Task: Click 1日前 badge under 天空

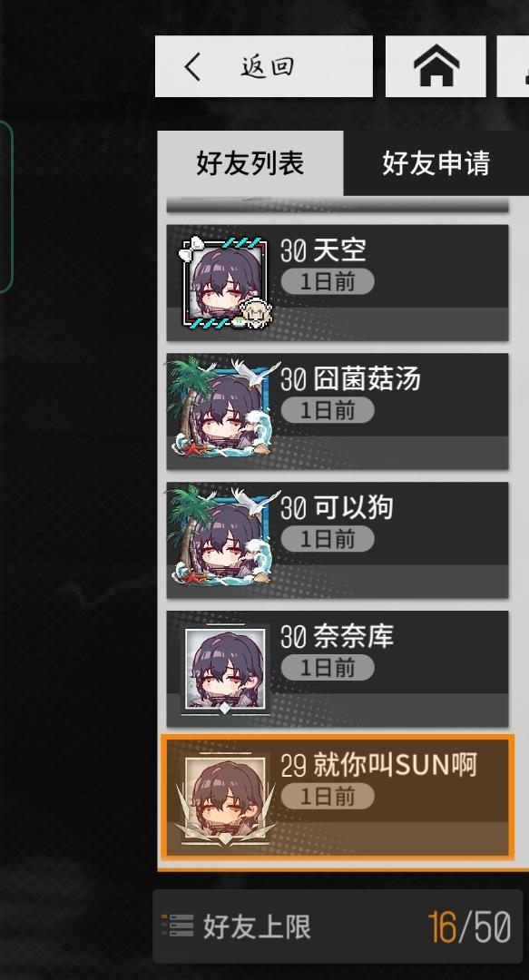Action: click(328, 282)
